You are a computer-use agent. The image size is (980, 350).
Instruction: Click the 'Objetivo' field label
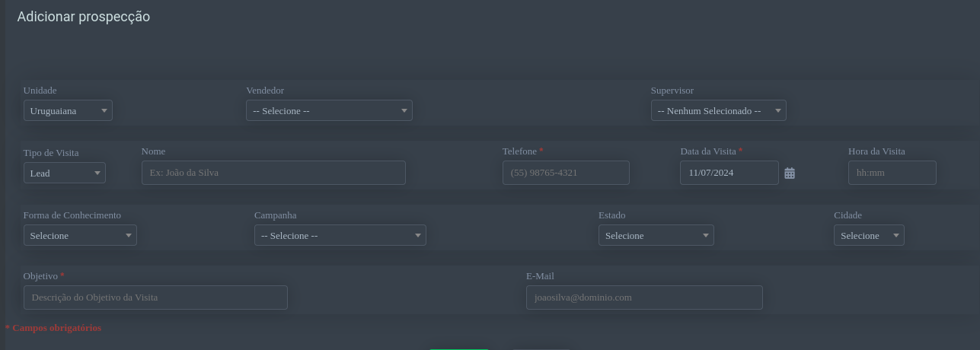[40, 276]
